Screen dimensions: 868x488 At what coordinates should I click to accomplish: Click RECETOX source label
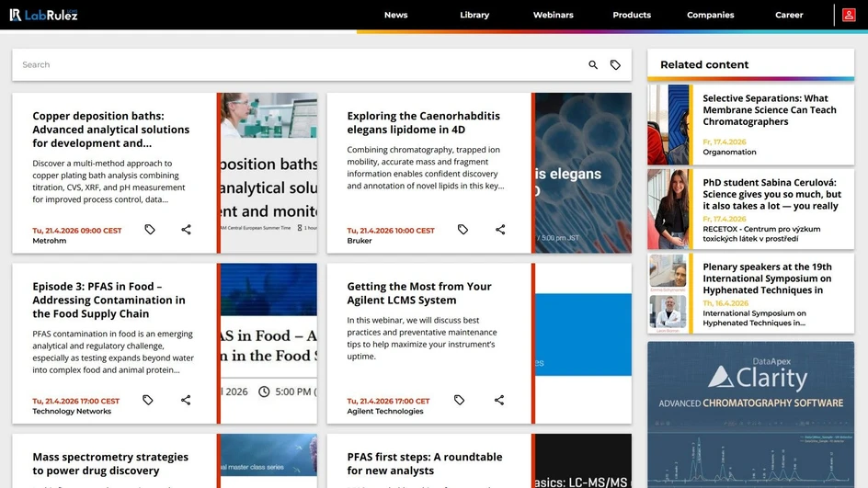(x=761, y=233)
